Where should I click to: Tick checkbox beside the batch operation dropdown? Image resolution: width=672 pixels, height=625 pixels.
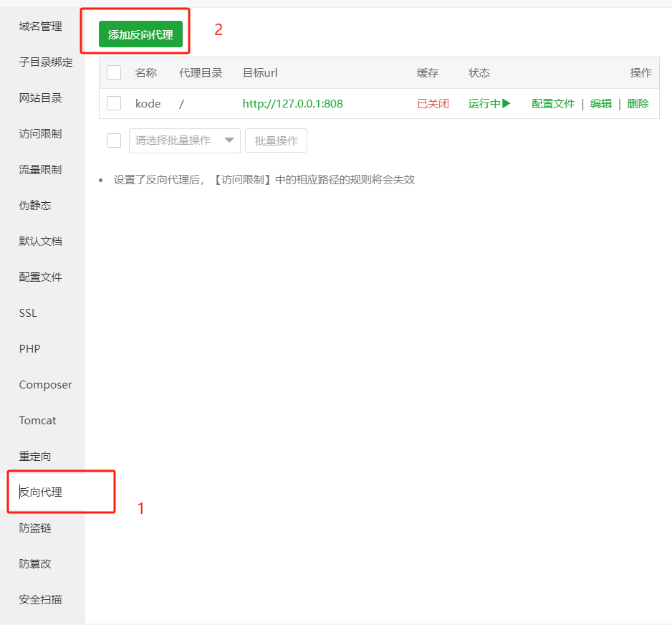click(x=114, y=140)
